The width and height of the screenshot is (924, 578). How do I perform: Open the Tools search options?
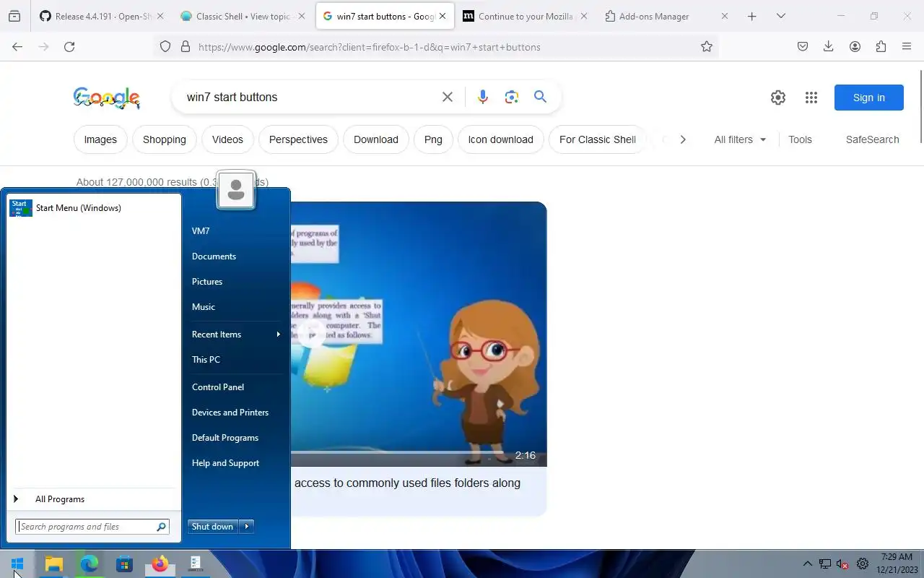(800, 139)
